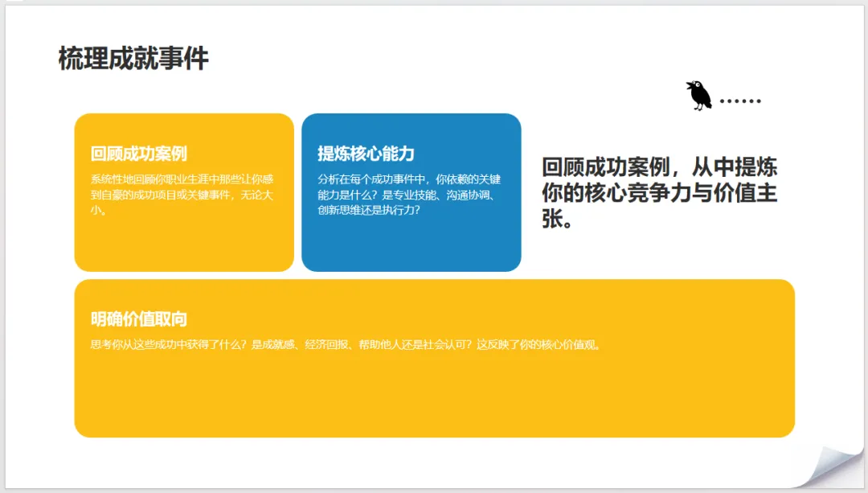Click the yellow 回顾成功案例 card
The image size is (868, 493).
pos(183,193)
